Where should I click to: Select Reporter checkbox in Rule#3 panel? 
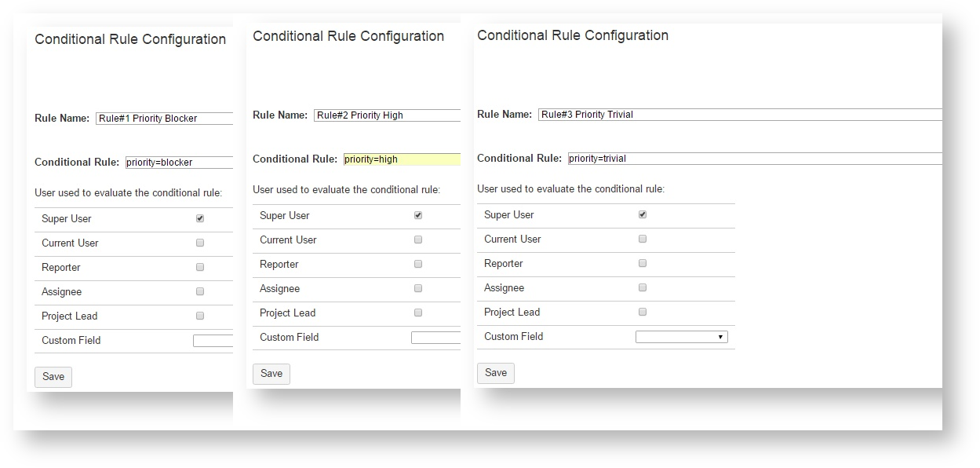click(643, 263)
